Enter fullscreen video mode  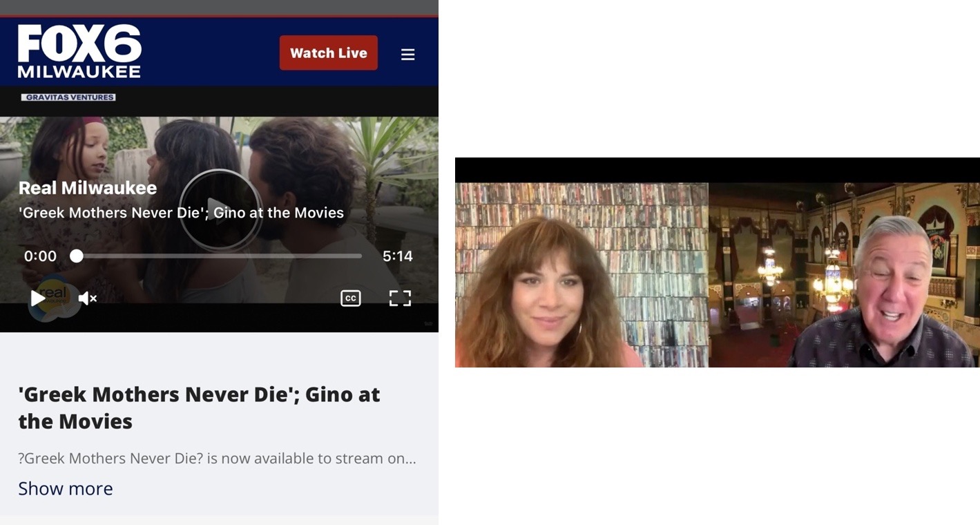(400, 298)
